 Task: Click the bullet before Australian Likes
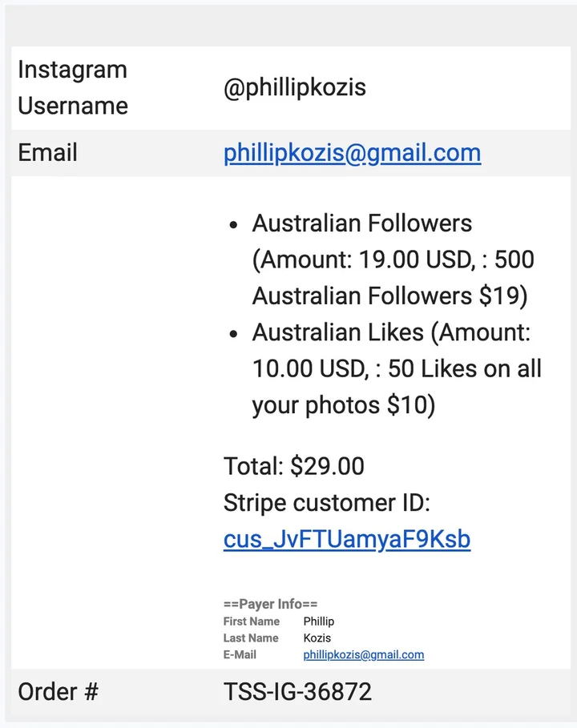[x=233, y=334]
